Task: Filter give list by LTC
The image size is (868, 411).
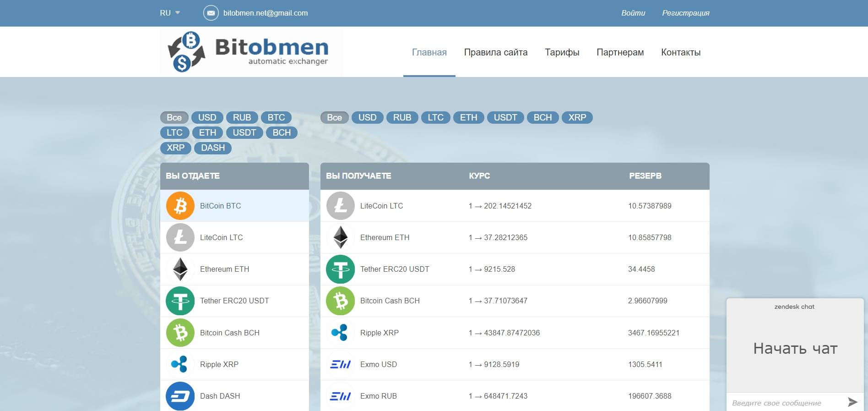Action: (175, 132)
